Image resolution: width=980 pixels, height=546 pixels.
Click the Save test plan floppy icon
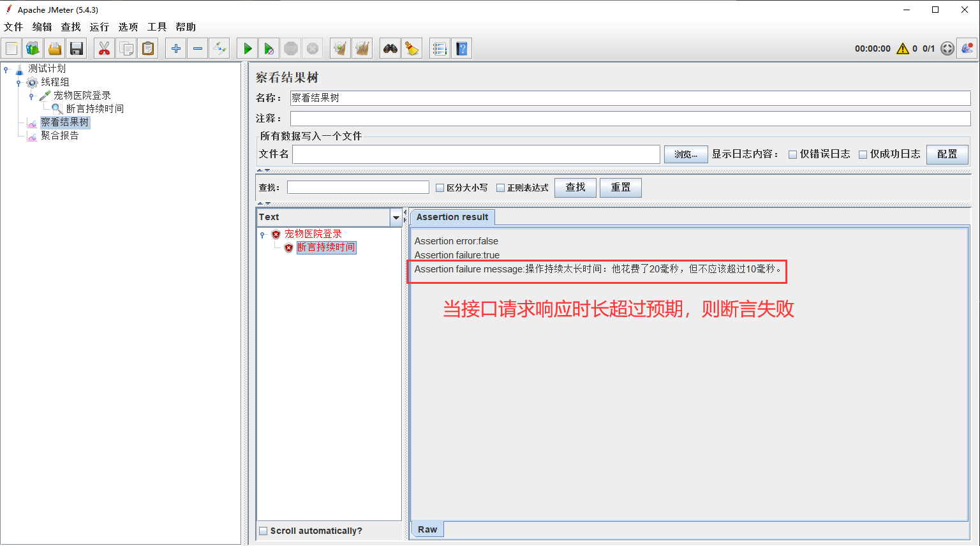pyautogui.click(x=77, y=48)
